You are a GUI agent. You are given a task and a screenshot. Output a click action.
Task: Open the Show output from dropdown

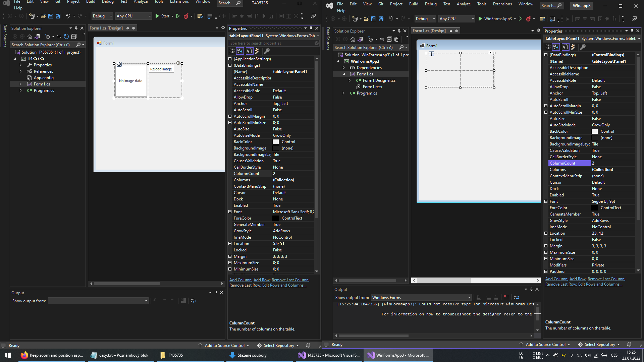[469, 297]
